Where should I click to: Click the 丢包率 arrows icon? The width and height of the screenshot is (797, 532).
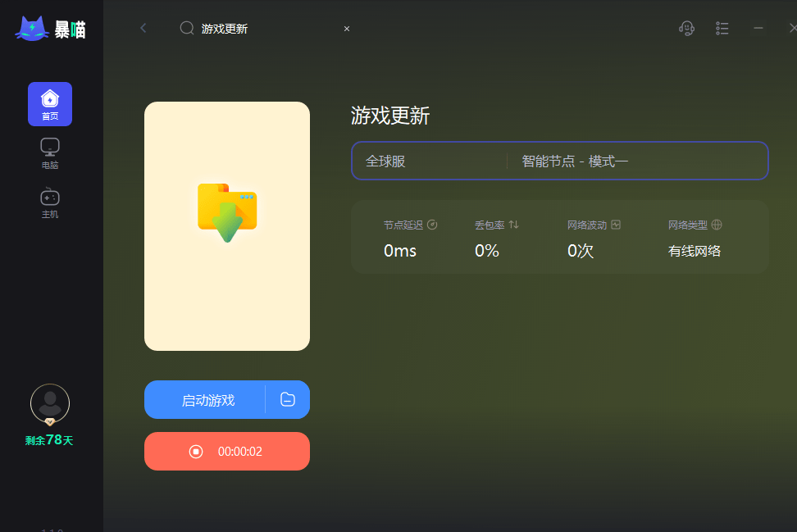point(514,225)
